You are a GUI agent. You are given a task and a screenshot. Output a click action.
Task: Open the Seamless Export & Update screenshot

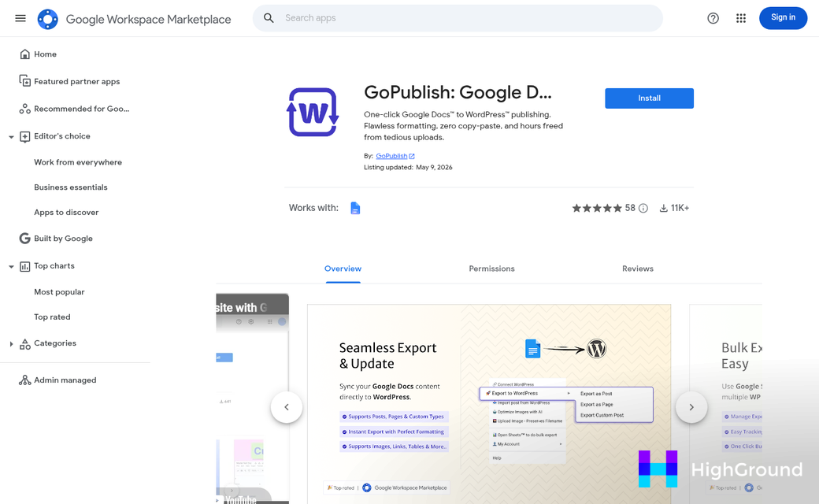(489, 404)
